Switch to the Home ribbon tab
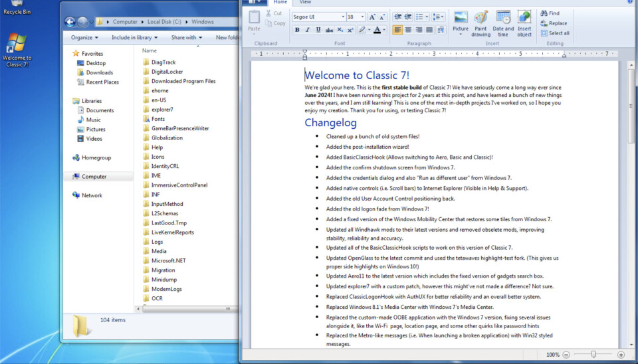The width and height of the screenshot is (638, 364). tap(280, 2)
